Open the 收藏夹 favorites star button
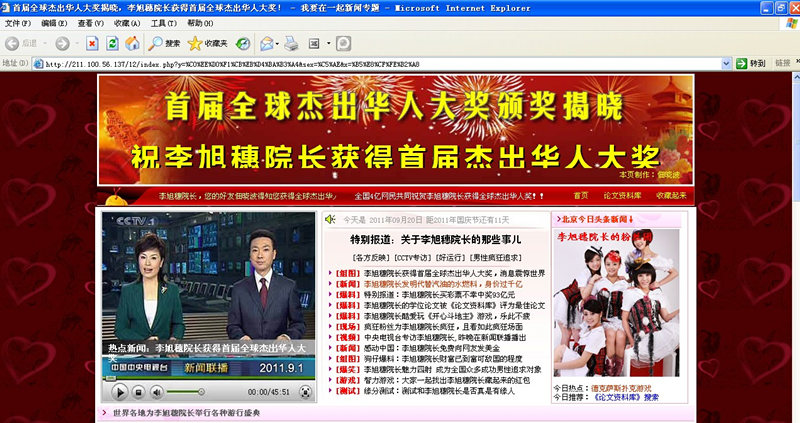 point(209,43)
